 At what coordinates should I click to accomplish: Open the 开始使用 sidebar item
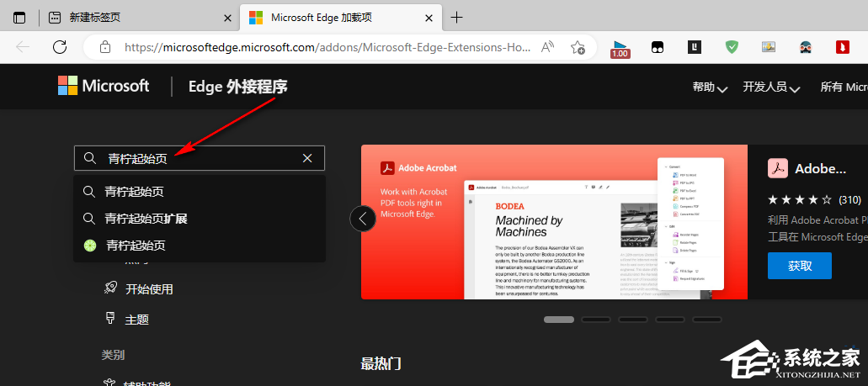pos(148,288)
